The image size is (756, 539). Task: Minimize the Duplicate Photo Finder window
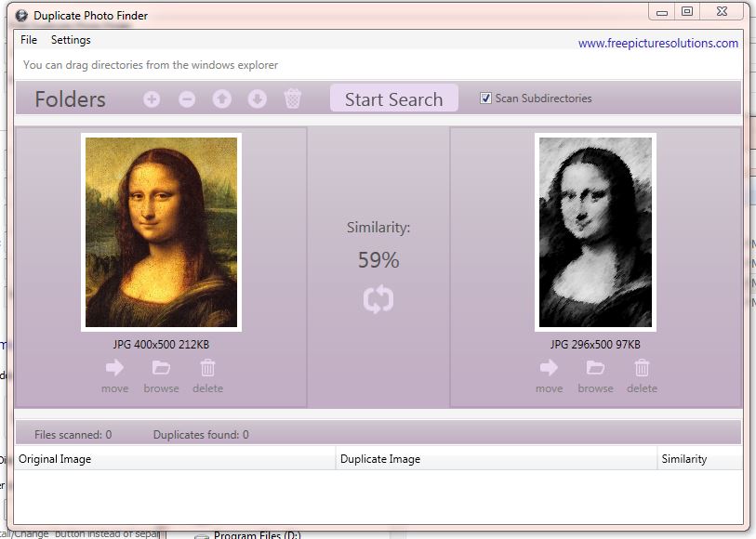point(662,11)
